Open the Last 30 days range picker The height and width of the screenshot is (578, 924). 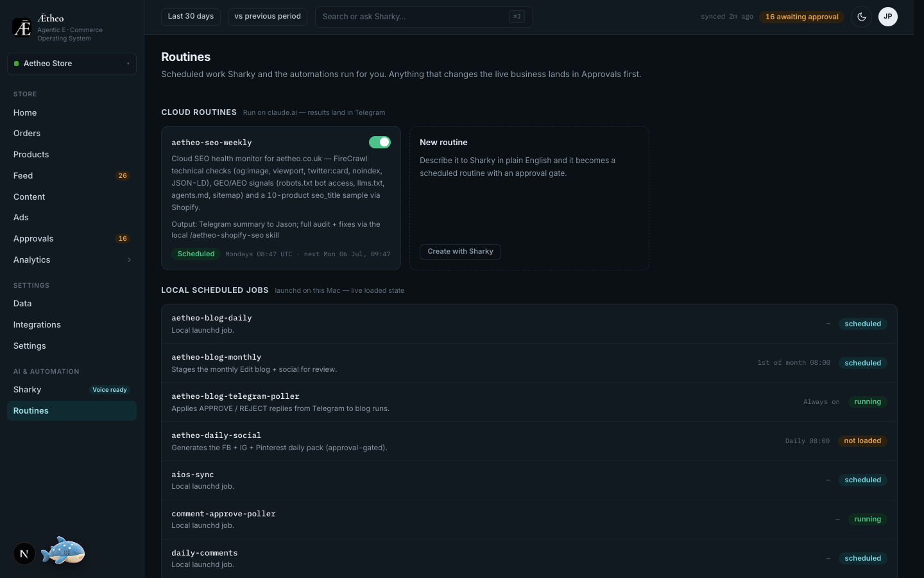point(191,17)
